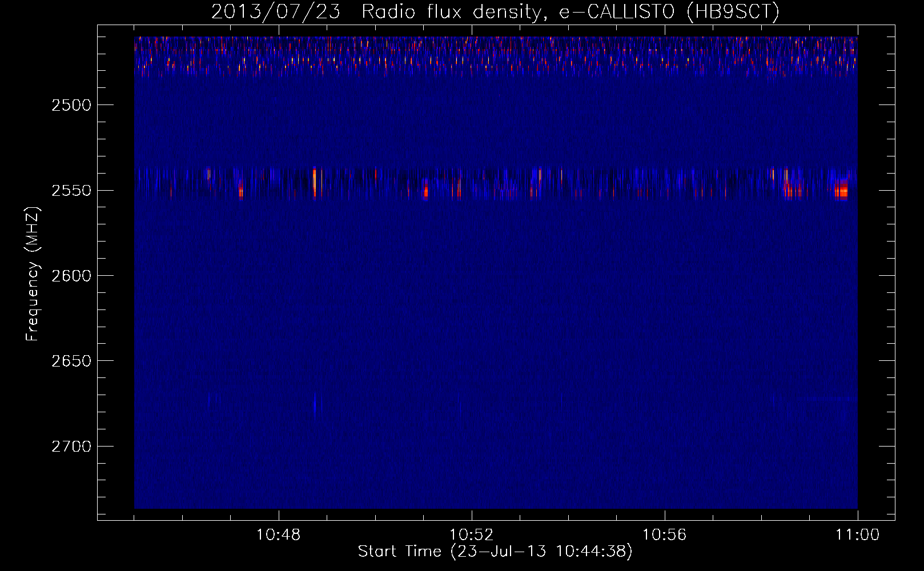Image resolution: width=924 pixels, height=571 pixels.
Task: Click the 2700 frequency tick label
Action: (71, 447)
